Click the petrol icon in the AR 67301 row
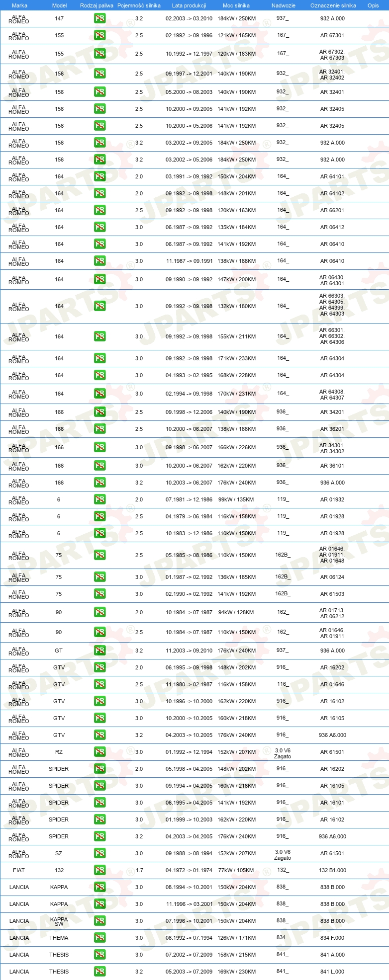The image size is (389, 980). tap(99, 35)
